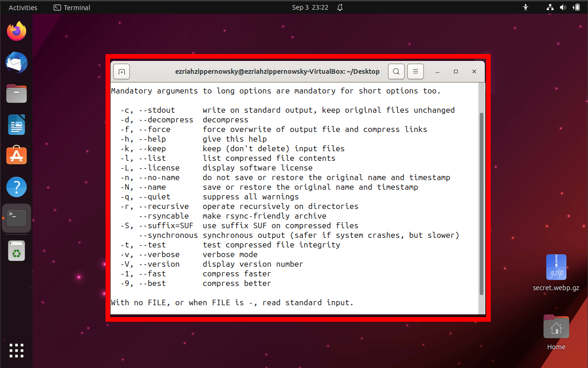The image size is (588, 368).
Task: Open the terminal search
Action: (396, 71)
